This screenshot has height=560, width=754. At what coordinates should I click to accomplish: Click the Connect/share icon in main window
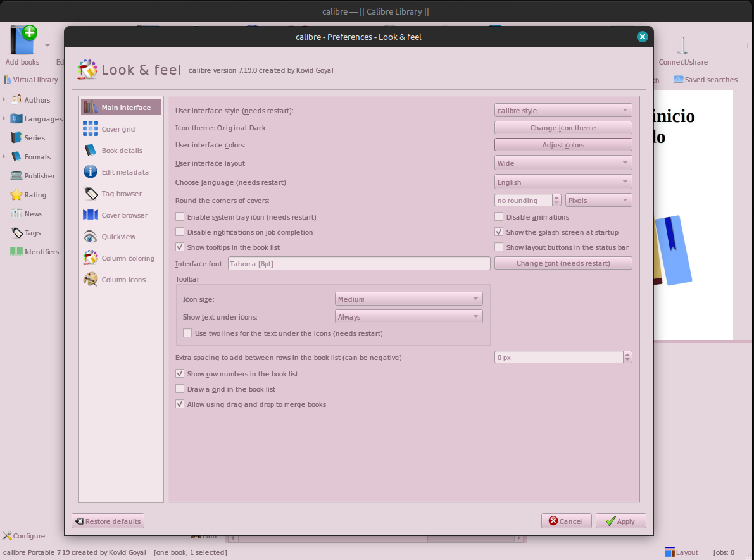coord(683,46)
